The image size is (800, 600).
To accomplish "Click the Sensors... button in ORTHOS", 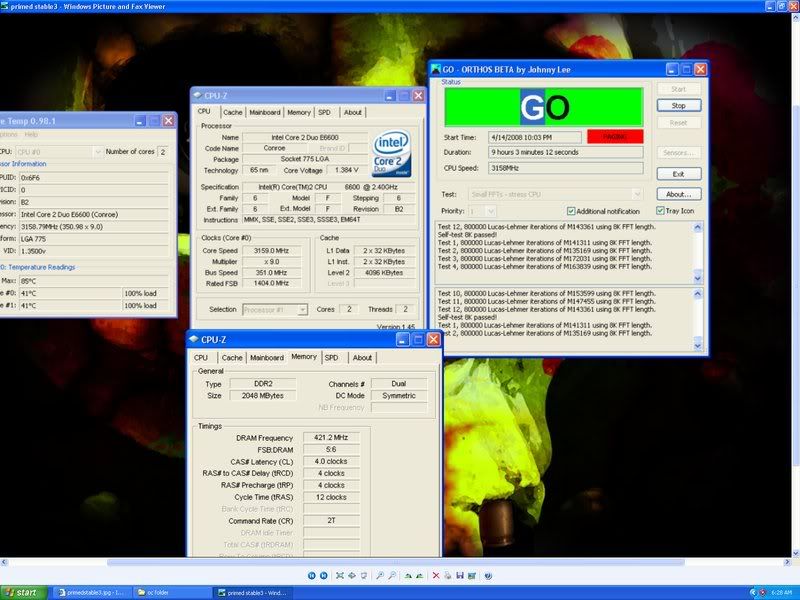I will tap(679, 153).
